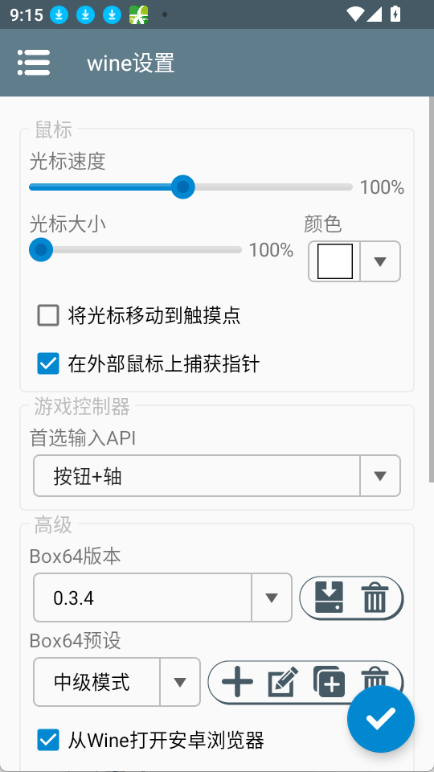Delete the Box64 version via trash icon

375,598
